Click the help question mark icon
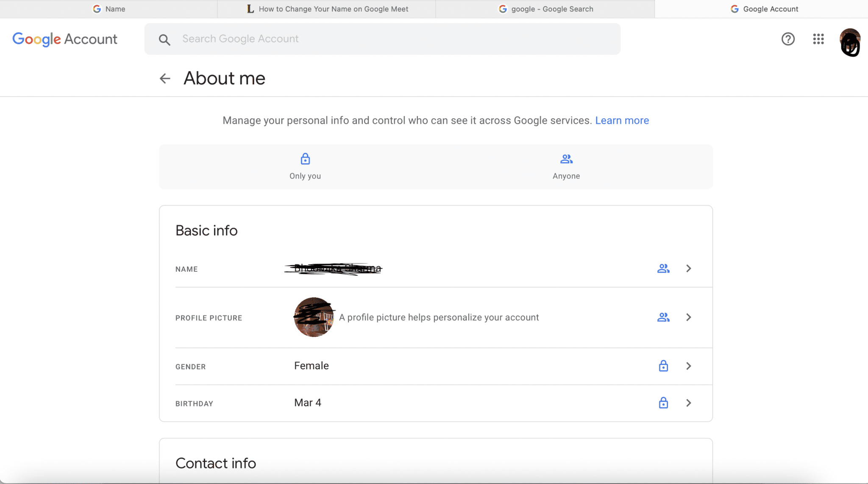The image size is (868, 484). (x=788, y=39)
